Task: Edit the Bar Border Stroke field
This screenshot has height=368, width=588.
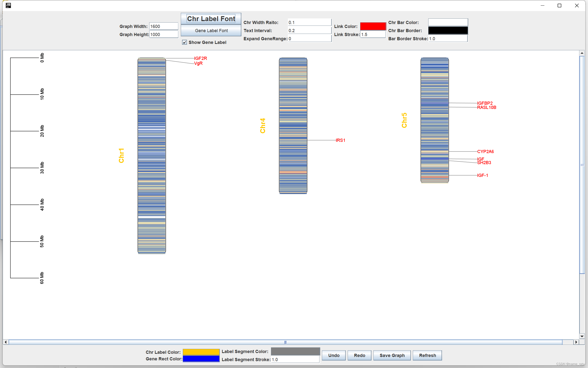Action: coord(448,39)
